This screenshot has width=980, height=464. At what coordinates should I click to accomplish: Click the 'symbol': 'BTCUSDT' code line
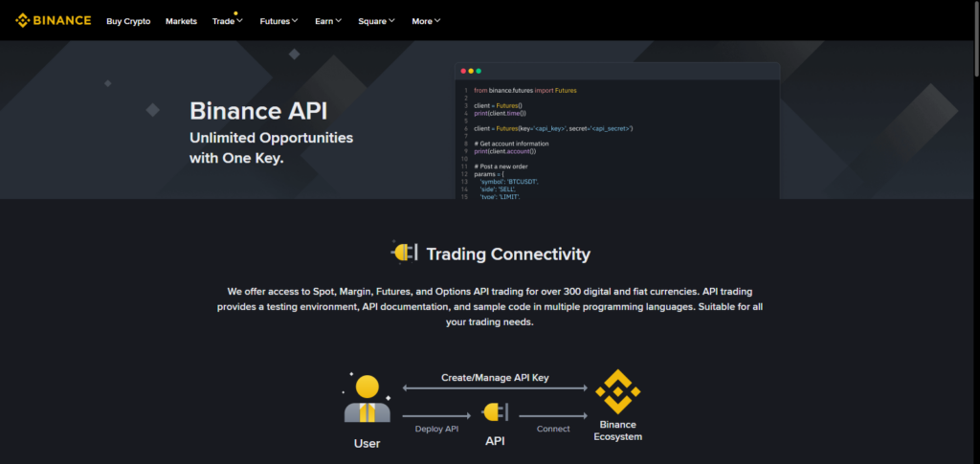click(509, 181)
